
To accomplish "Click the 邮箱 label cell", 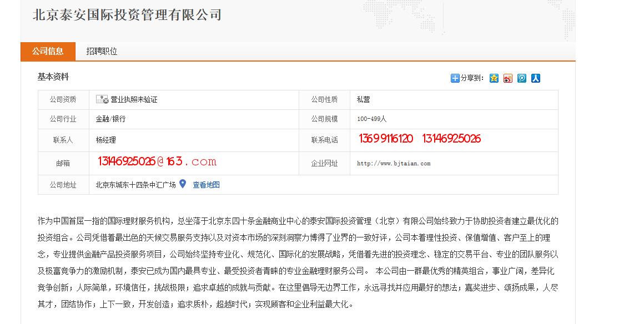I will pyautogui.click(x=63, y=164).
